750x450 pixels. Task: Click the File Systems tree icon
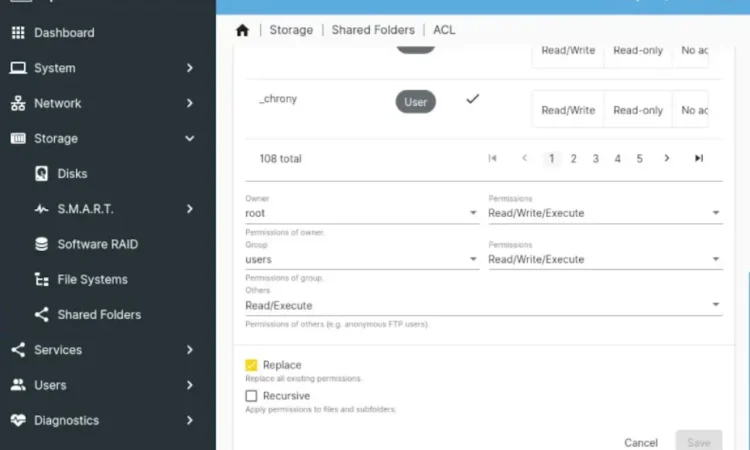42,279
